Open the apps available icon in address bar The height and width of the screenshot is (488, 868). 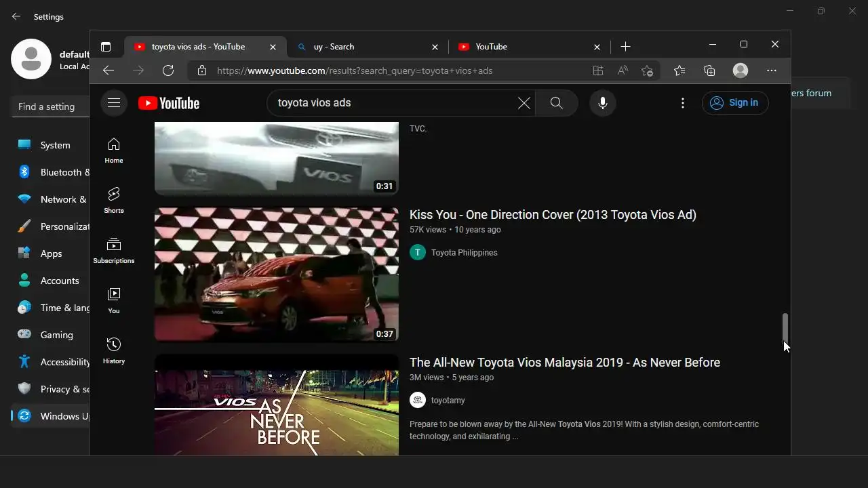[x=597, y=70]
